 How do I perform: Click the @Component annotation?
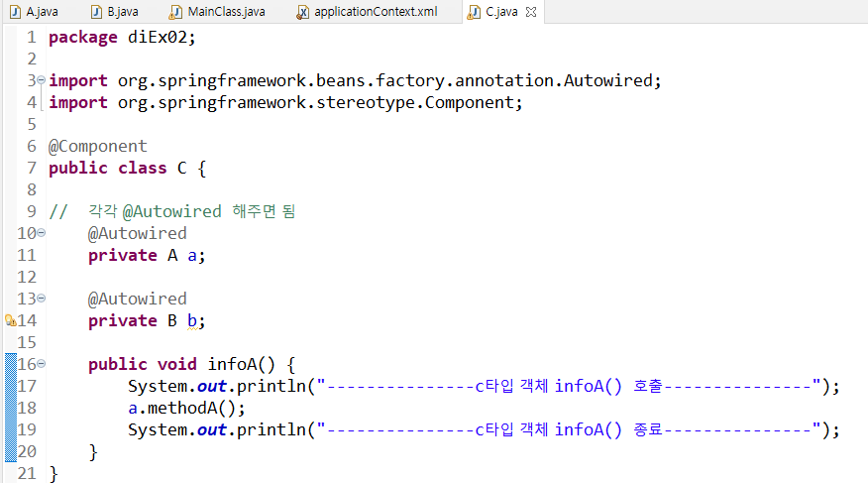(98, 146)
